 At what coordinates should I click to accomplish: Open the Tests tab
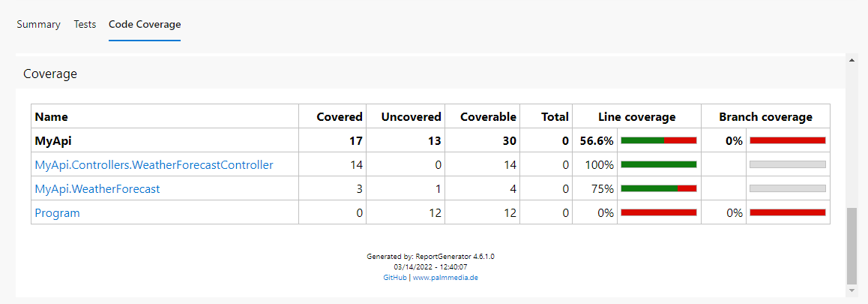(85, 24)
